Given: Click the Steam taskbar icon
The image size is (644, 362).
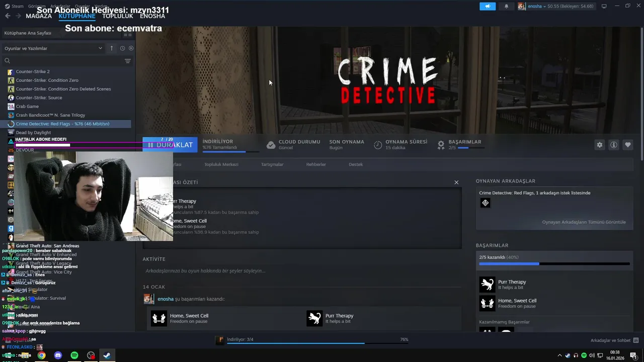Looking at the screenshot, I should [107, 355].
